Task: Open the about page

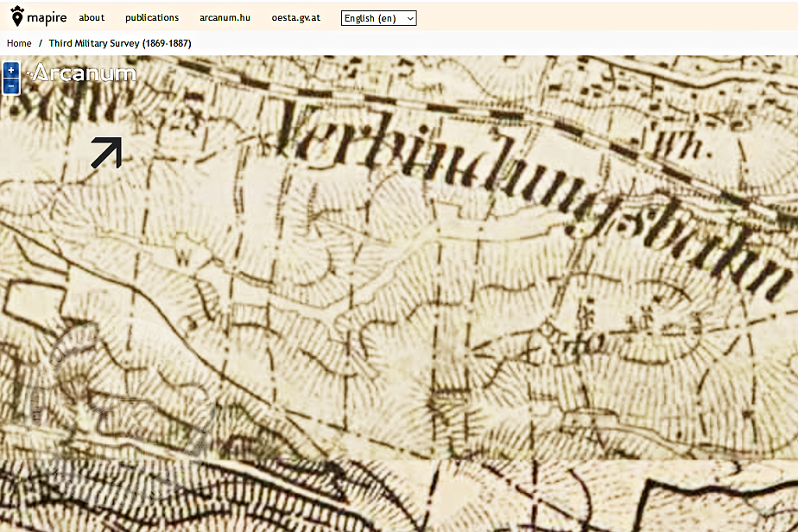Action: (x=92, y=18)
